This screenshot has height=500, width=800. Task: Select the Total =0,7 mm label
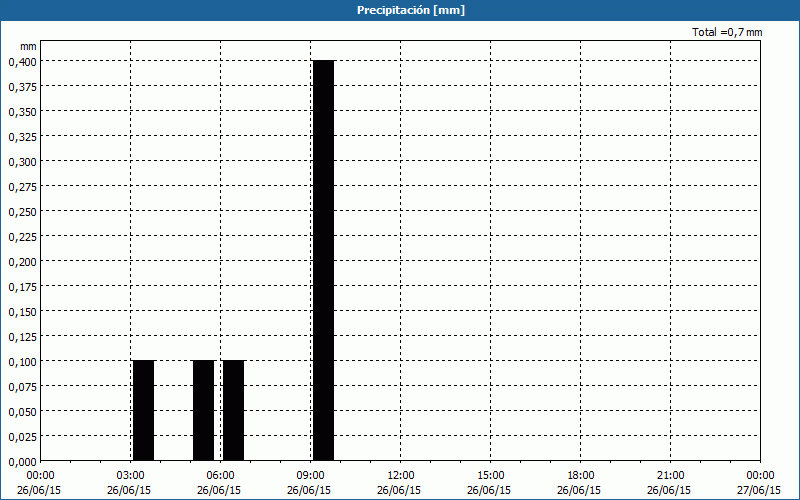(727, 32)
